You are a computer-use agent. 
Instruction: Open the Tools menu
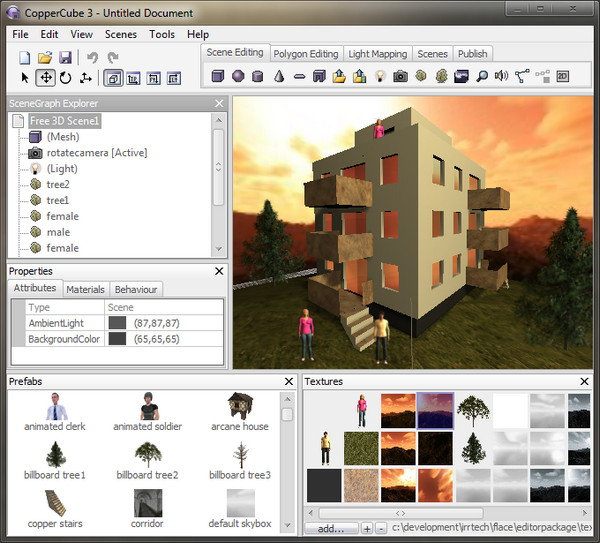pyautogui.click(x=162, y=34)
